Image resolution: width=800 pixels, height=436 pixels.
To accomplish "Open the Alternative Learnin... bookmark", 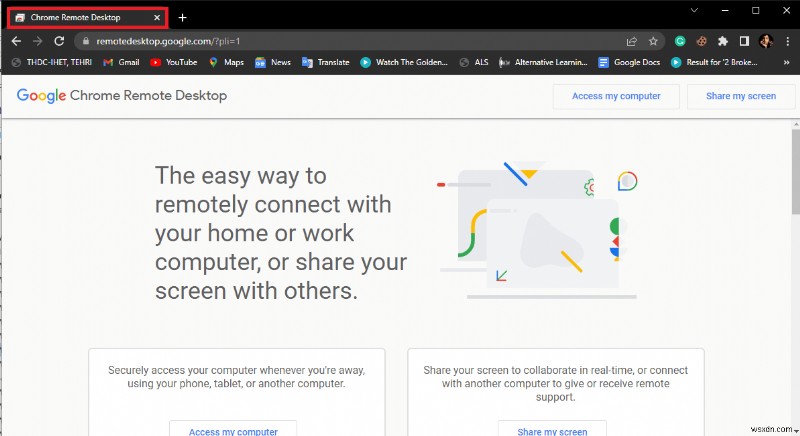I will [x=543, y=62].
